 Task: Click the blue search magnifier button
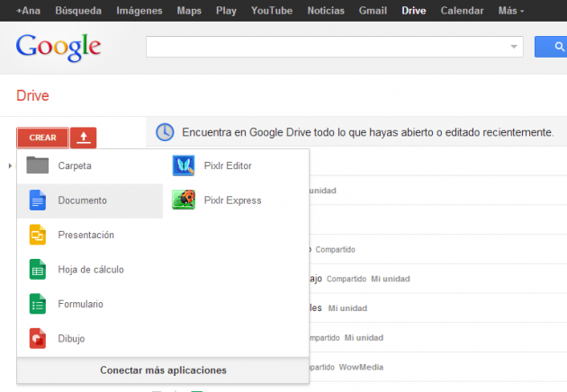pos(551,47)
